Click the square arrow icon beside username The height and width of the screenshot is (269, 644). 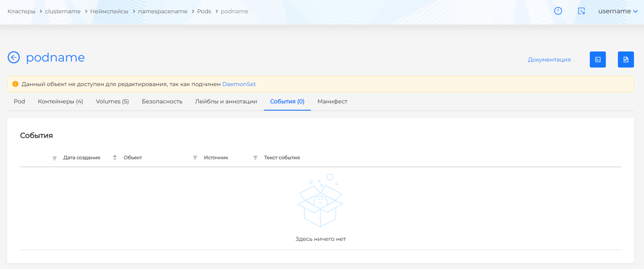(x=581, y=11)
